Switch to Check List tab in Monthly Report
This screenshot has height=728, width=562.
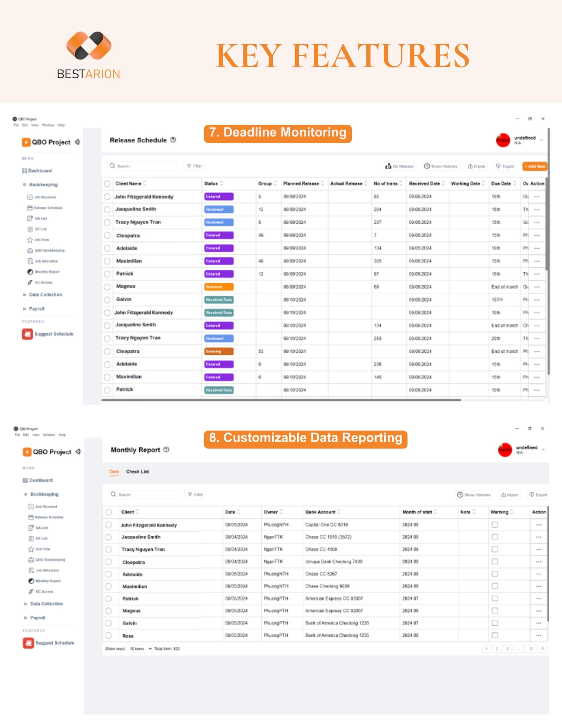137,471
